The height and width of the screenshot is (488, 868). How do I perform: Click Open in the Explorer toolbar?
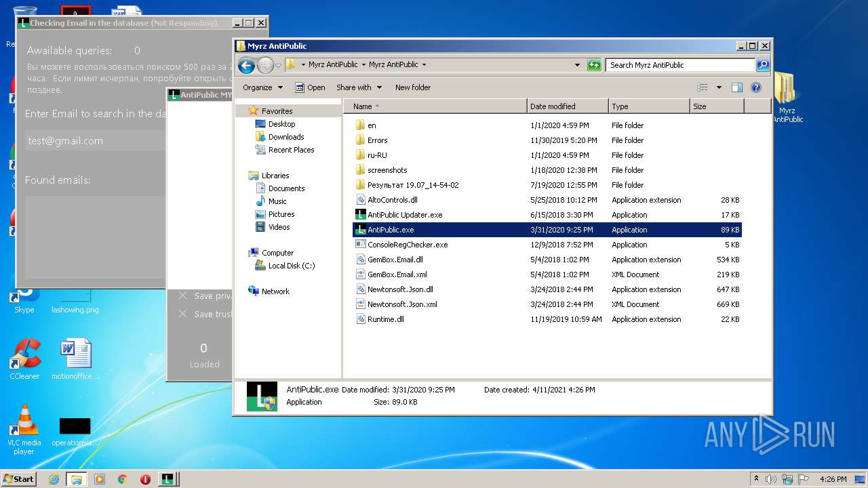click(x=310, y=87)
